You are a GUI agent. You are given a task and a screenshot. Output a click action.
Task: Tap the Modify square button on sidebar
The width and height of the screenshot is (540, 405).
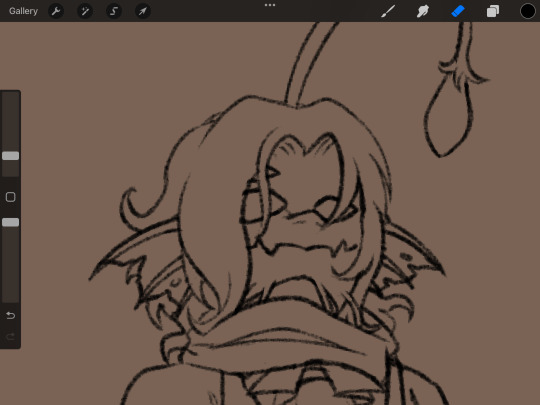click(11, 197)
